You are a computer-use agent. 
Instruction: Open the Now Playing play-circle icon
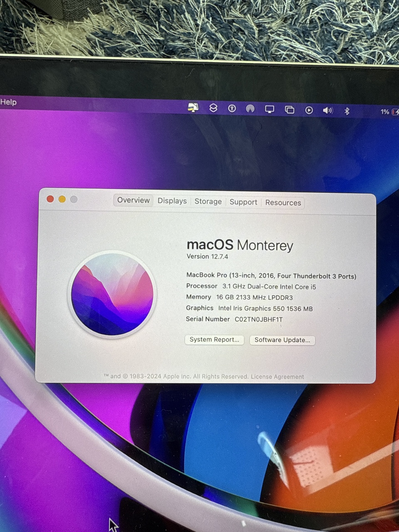[309, 110]
